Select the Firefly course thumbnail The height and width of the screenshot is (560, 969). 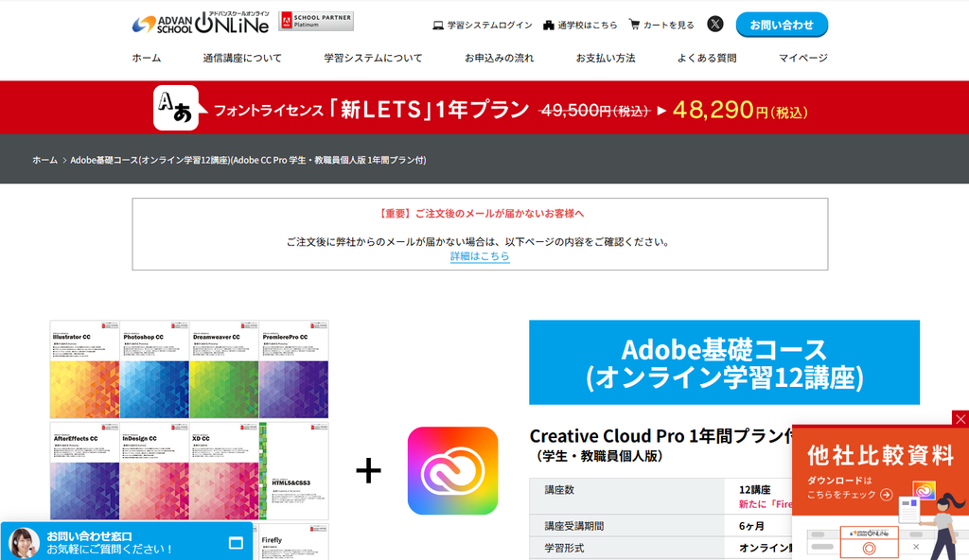coord(293,542)
